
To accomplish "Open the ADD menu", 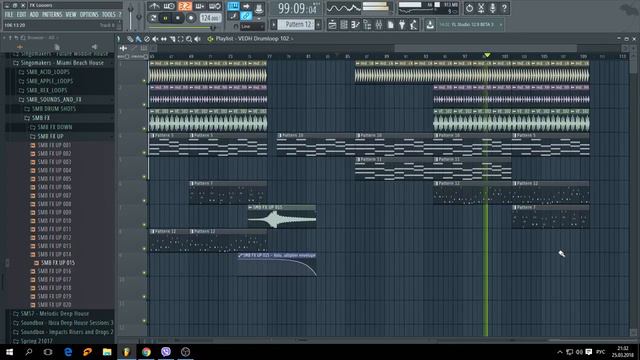I will point(34,15).
